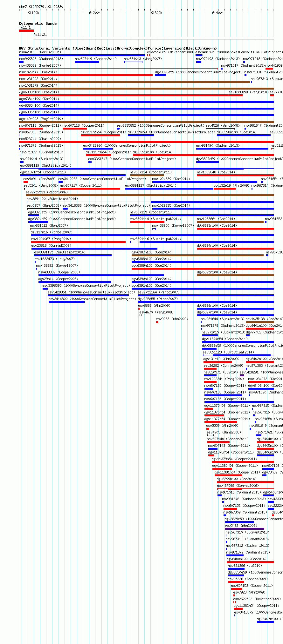This screenshot has width=283, height=644.
Task: Open the nsv607118 (Cooper2011) variant label
Action: pyautogui.click(x=83, y=125)
